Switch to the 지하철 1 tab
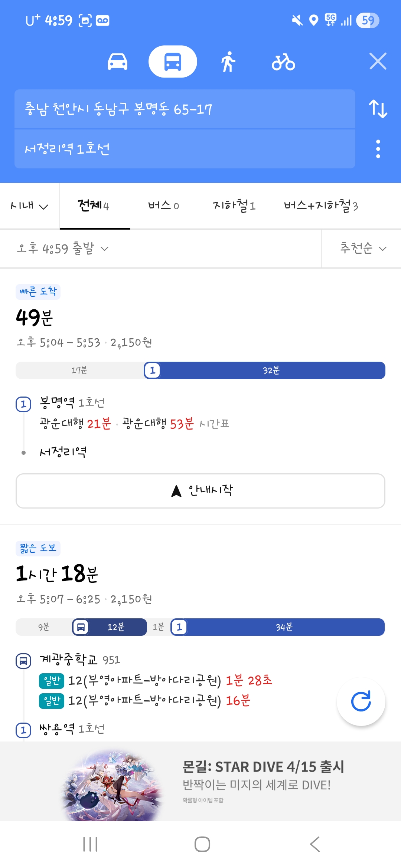Viewport: 401px width, 868px height. (x=234, y=206)
